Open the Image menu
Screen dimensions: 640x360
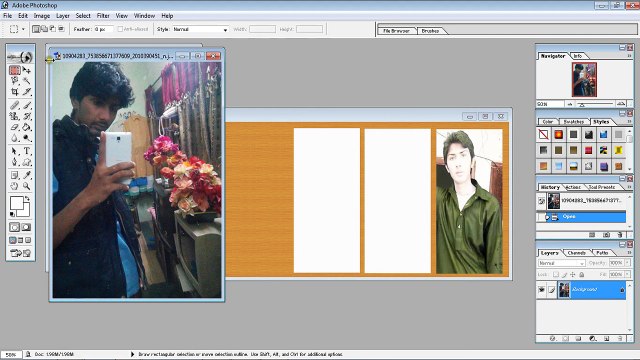[x=42, y=16]
